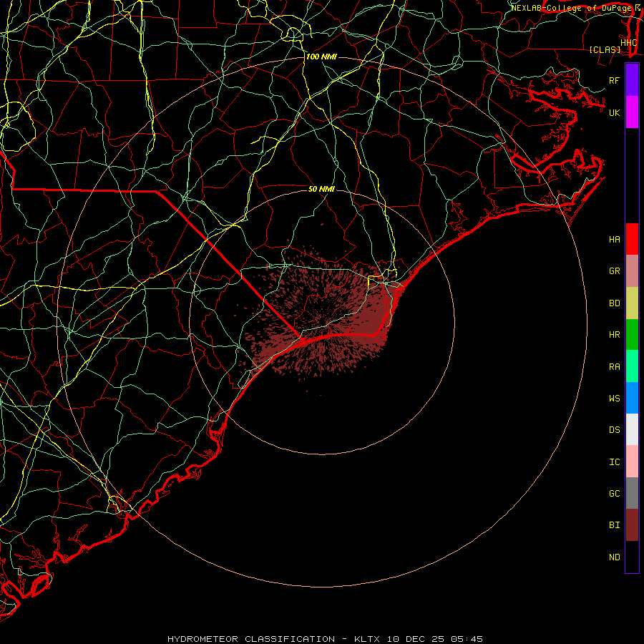Click the GC gray legend swatch

(x=632, y=493)
